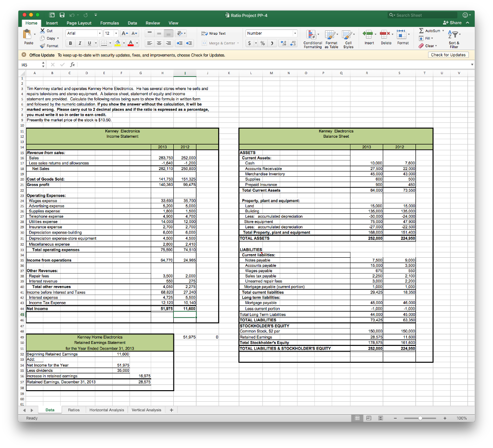Click the Check for Updates button
This screenshot has width=493, height=448.
[448, 55]
